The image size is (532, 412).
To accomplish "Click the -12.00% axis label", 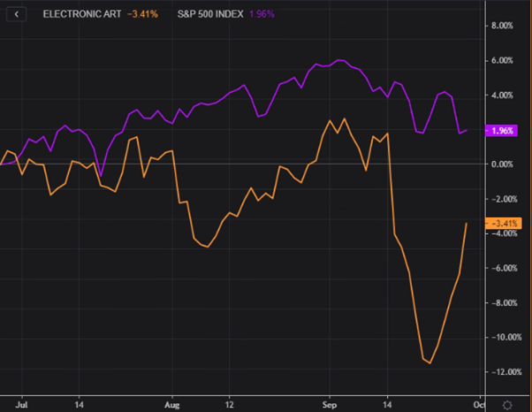I will click(x=506, y=372).
